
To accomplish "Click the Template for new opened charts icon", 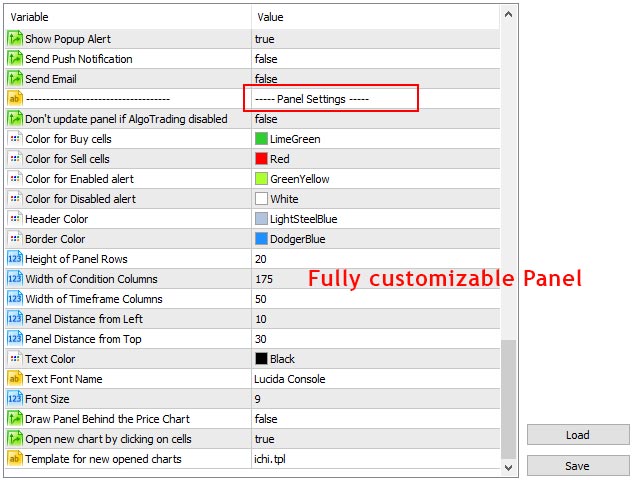I will coord(14,459).
